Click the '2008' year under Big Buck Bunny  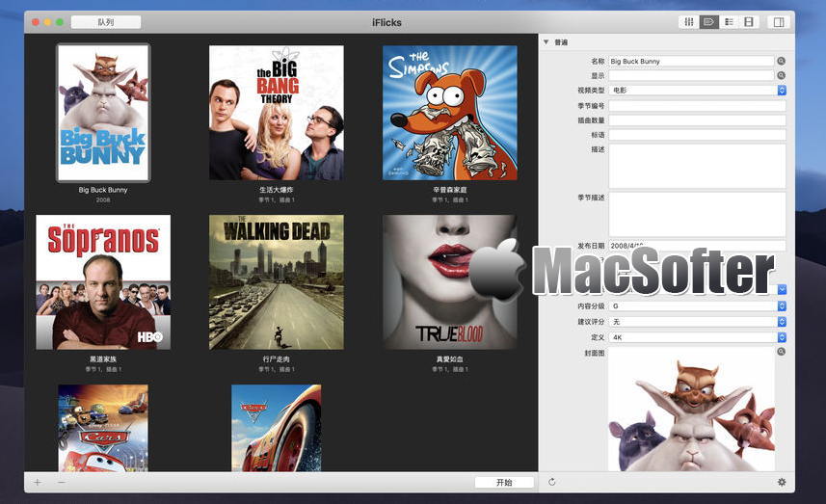click(x=103, y=200)
